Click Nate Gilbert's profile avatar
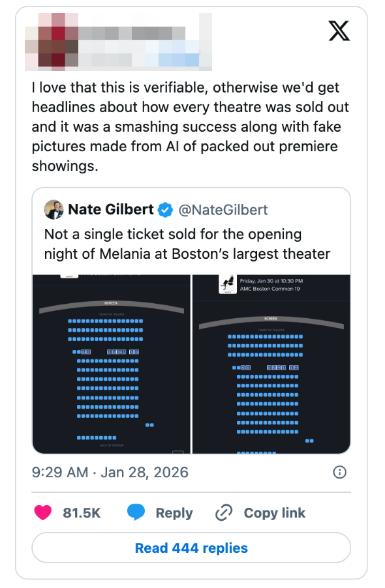This screenshot has width=385, height=588. [x=54, y=209]
